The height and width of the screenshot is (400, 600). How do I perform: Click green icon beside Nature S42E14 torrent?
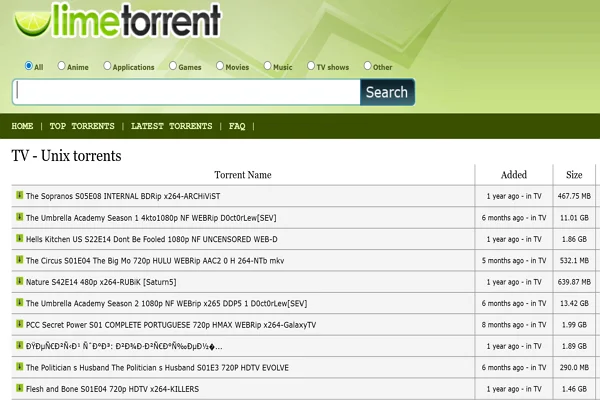click(x=19, y=282)
